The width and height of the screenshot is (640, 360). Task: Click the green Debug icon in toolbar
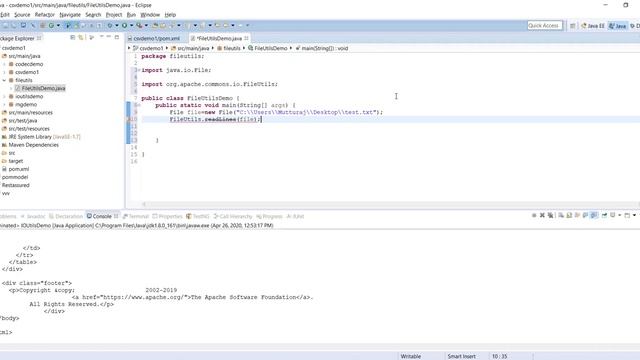pos(109,25)
